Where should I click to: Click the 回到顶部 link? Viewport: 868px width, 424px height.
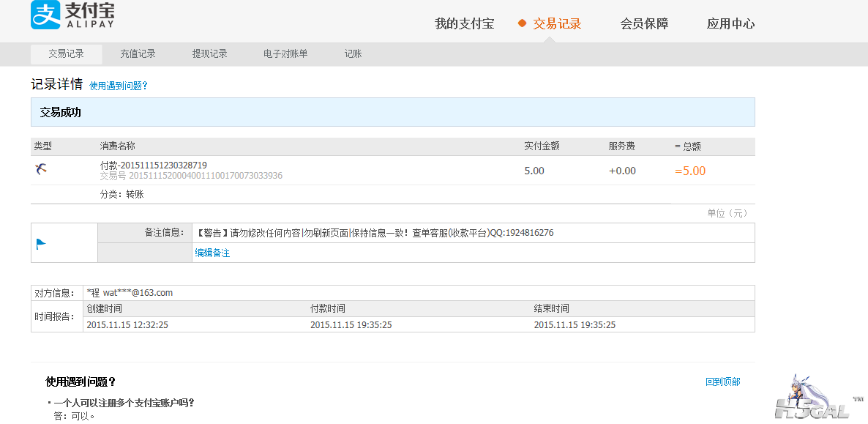click(x=722, y=382)
